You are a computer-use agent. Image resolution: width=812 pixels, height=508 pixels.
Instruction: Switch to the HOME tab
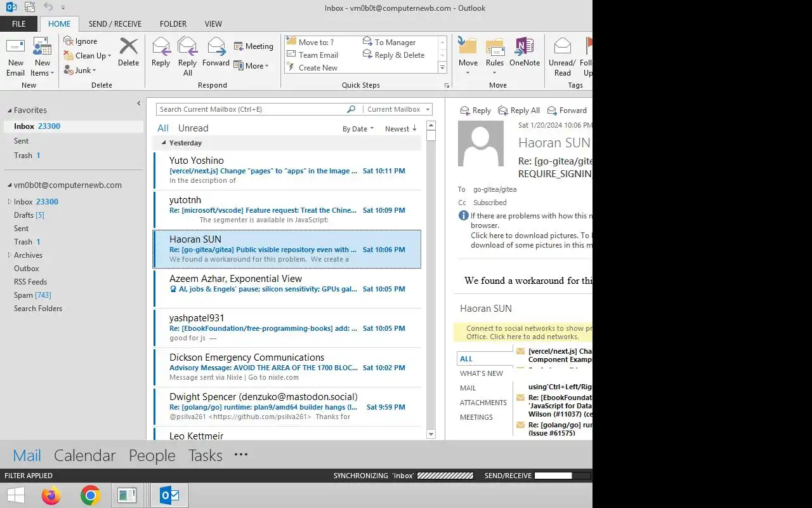[x=60, y=24]
